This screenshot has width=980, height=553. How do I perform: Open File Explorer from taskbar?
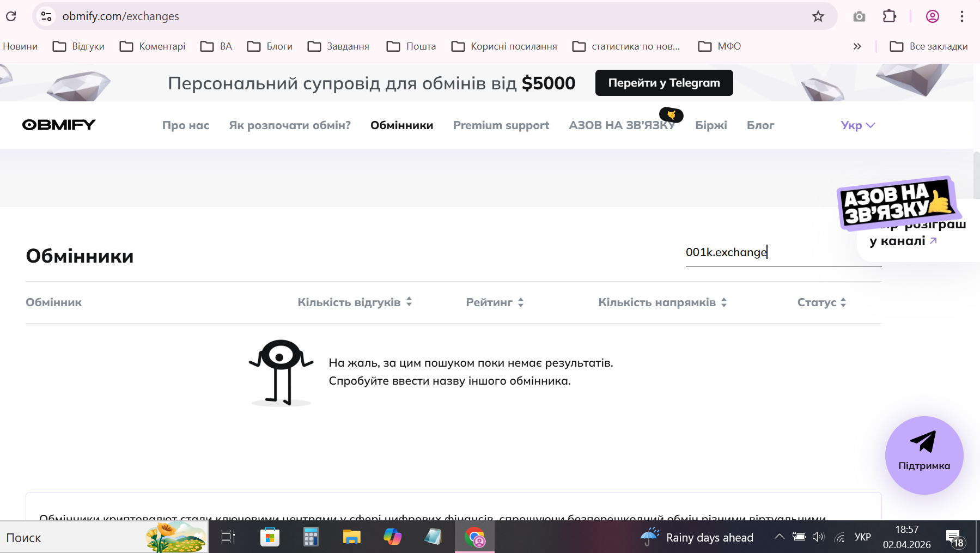coord(352,537)
